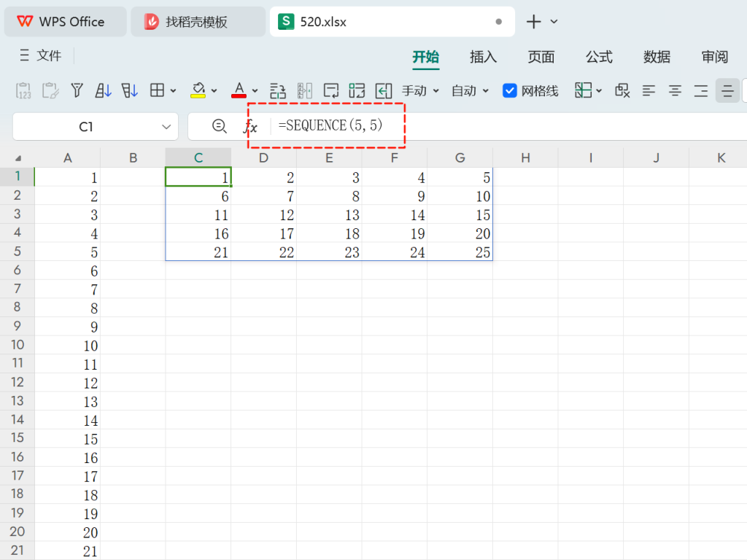Switch to the 数据 ribbon tab
747x560 pixels.
pyautogui.click(x=657, y=57)
